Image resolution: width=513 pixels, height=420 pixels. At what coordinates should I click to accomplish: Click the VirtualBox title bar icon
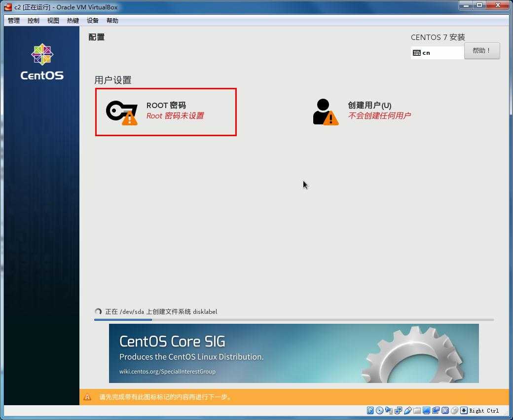tap(8, 7)
